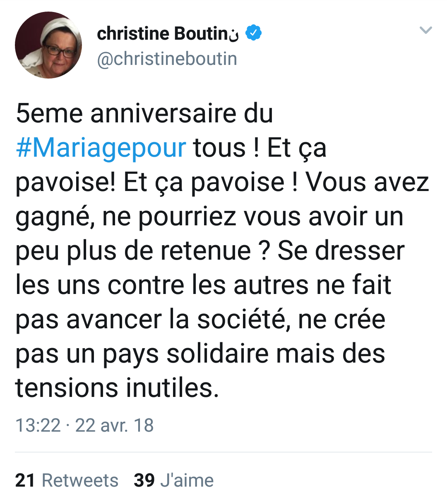This screenshot has height=504, width=447.
Task: Click the closing words "tensions inutiles."
Action: pos(117,388)
